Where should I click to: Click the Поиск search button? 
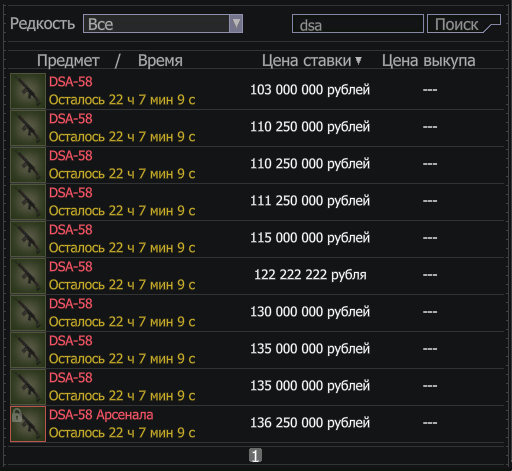tap(464, 24)
